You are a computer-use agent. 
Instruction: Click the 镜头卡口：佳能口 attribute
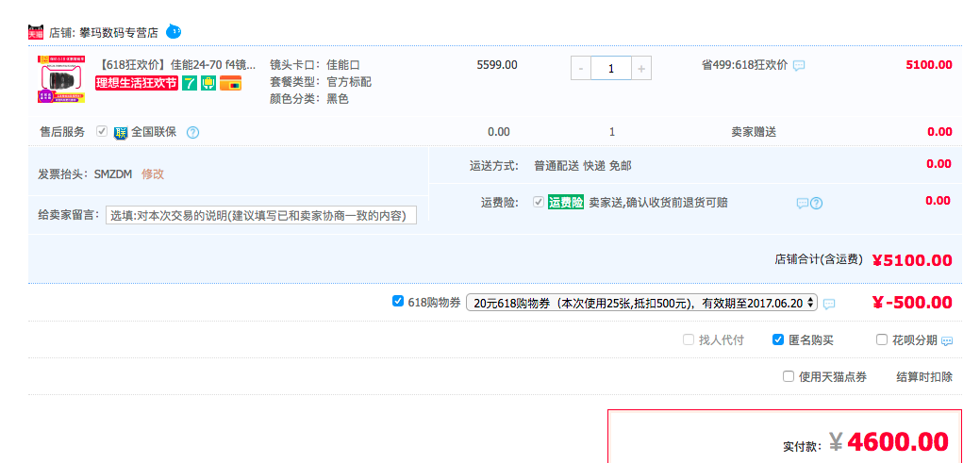click(315, 65)
